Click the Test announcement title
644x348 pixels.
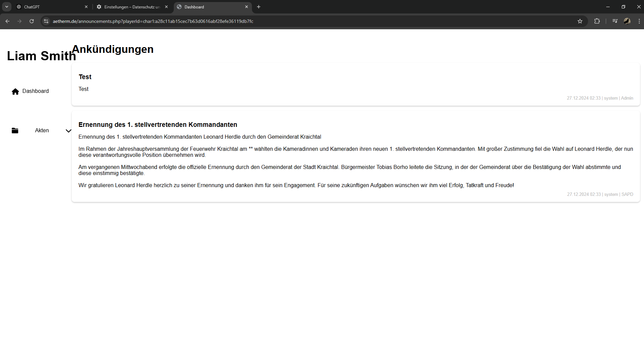click(x=85, y=77)
